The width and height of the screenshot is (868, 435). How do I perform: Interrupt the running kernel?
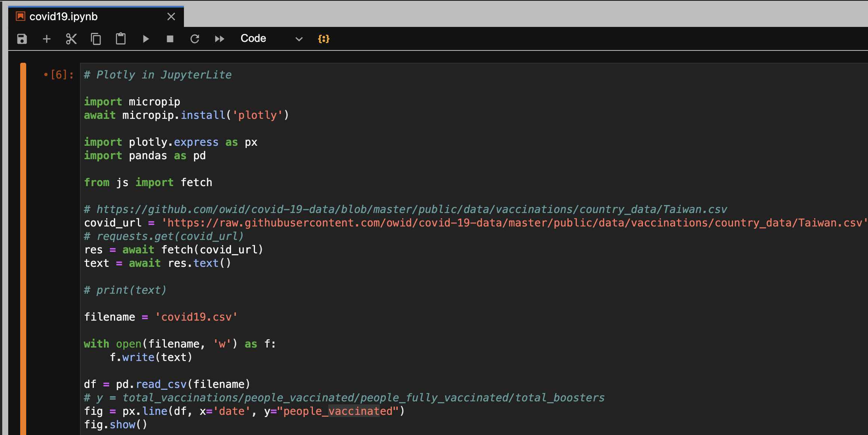coord(170,38)
